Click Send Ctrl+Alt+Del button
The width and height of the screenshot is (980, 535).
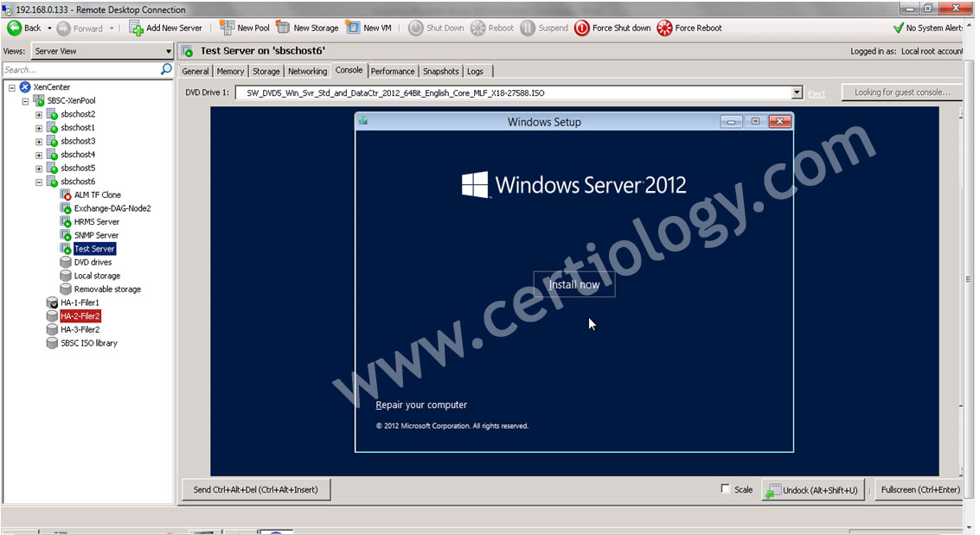coord(256,490)
